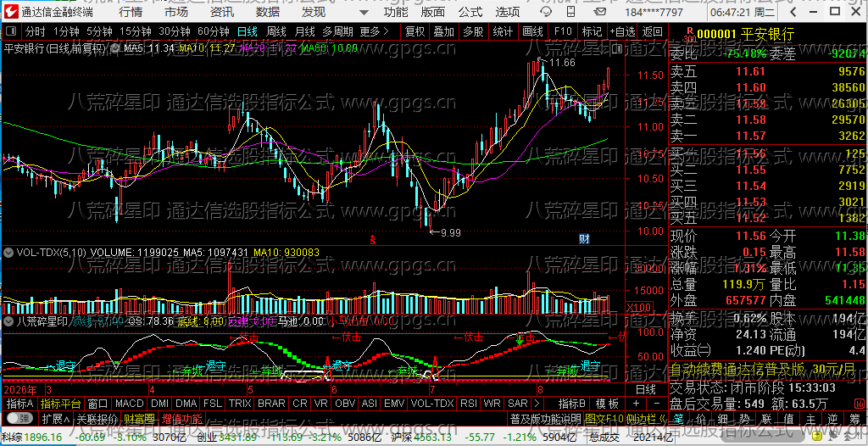This screenshot has height=446, width=868.
Task: Open the 公式 menu
Action: 470,12
